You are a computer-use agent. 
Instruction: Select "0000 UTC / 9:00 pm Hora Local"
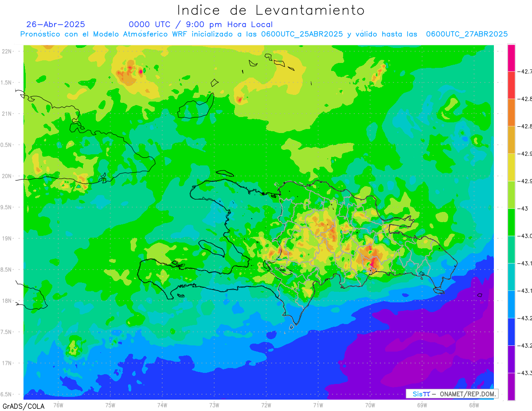(x=201, y=25)
